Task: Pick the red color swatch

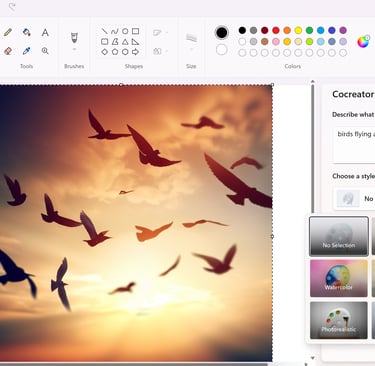Action: (276, 30)
